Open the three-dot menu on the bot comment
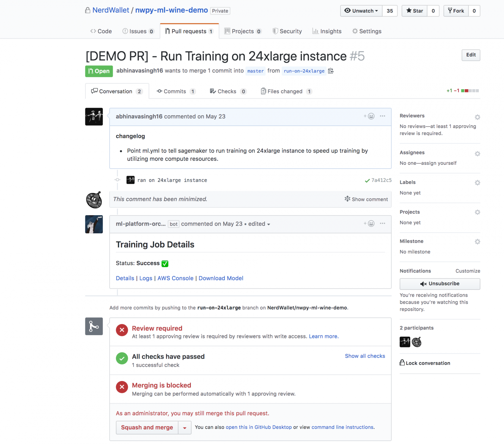Image resolution: width=504 pixels, height=444 pixels. point(383,223)
